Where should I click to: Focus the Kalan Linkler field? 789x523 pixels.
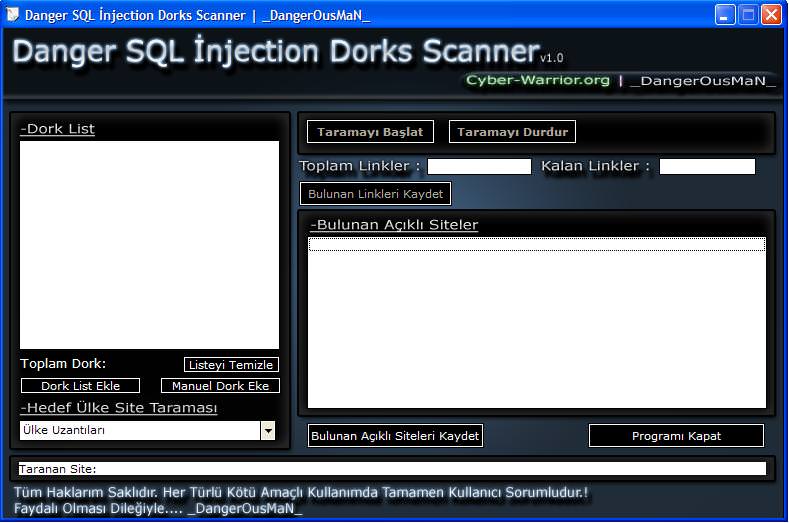click(x=707, y=166)
